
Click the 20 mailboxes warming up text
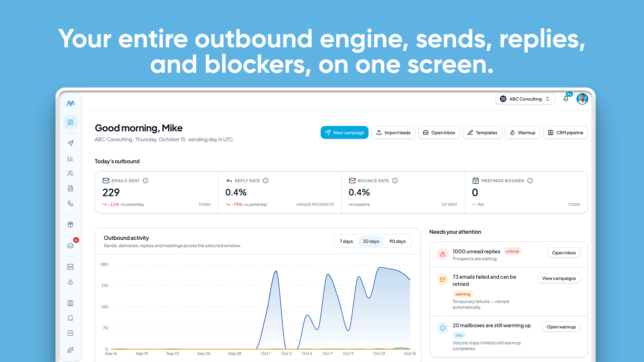point(492,325)
